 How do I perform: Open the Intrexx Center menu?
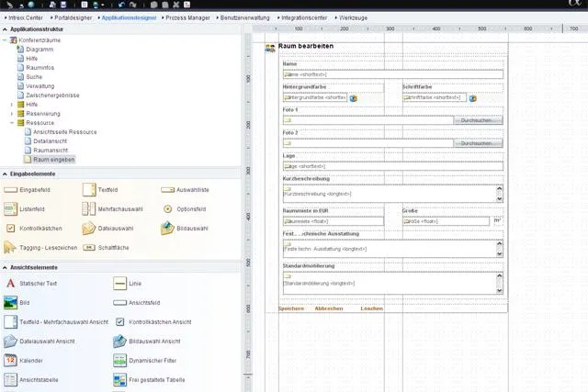(24, 17)
